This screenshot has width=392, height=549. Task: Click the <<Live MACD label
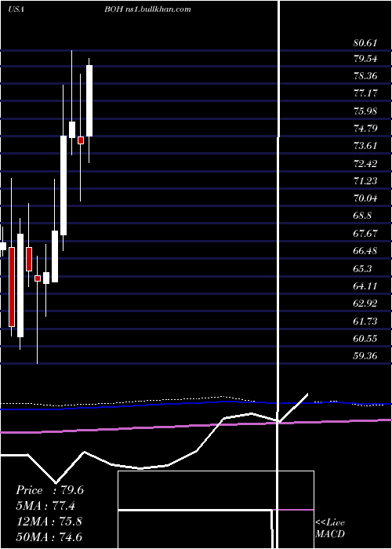[x=330, y=528]
